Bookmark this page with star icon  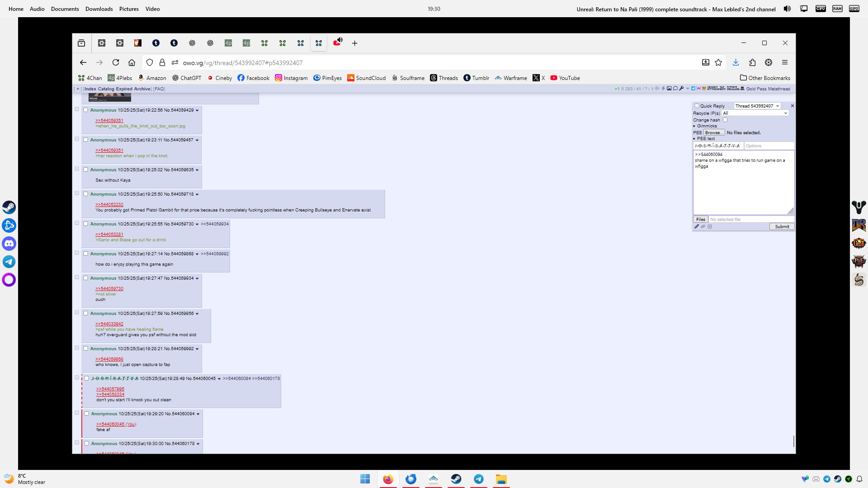(718, 63)
